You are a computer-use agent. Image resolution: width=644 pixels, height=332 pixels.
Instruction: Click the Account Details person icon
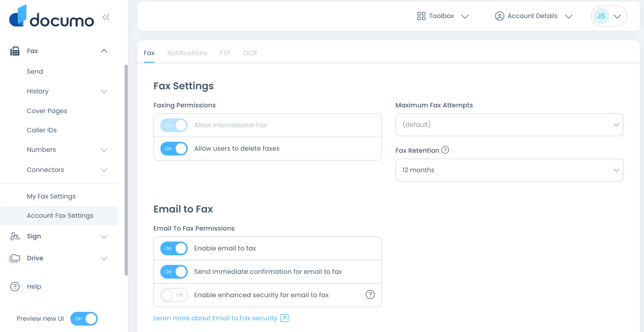(x=499, y=16)
